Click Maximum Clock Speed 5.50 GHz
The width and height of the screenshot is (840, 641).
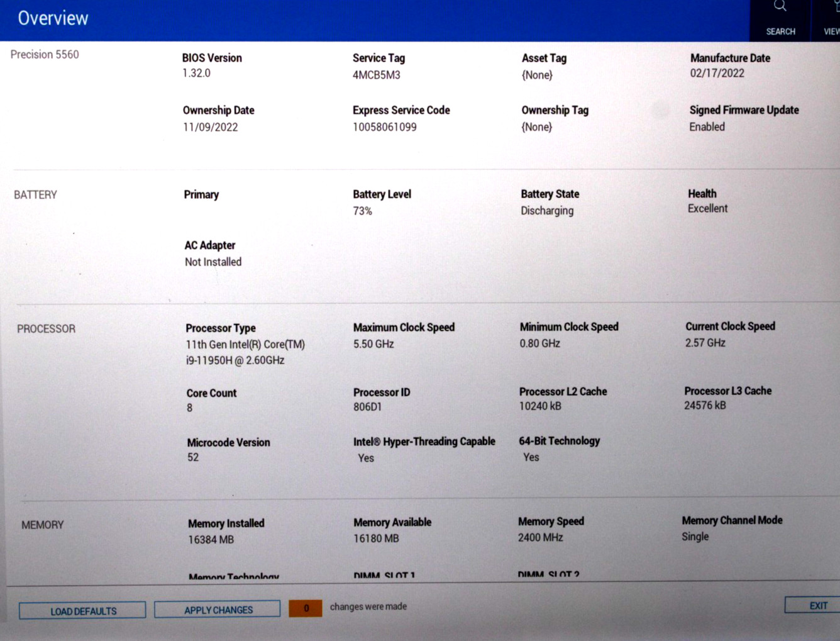pos(373,344)
